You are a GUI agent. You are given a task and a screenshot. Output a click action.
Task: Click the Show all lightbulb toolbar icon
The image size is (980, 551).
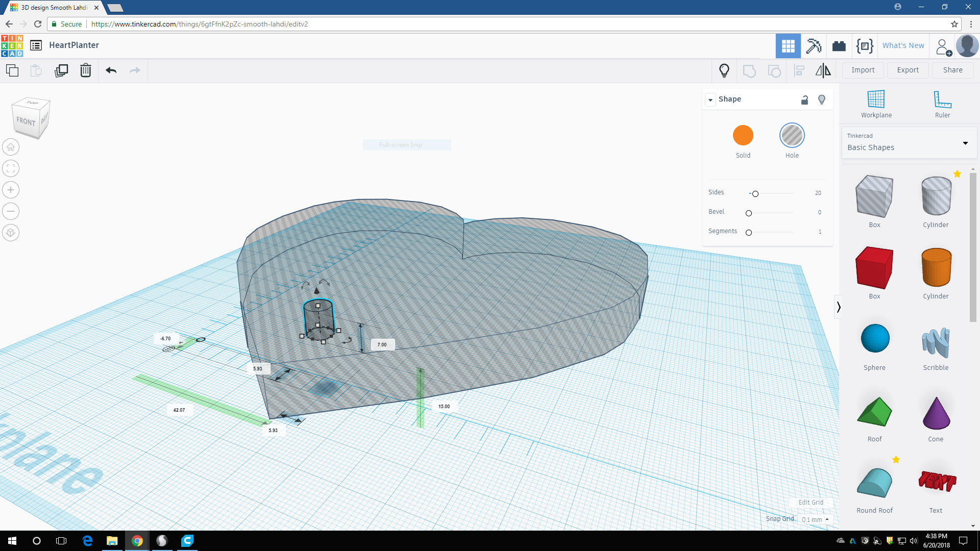[724, 70]
